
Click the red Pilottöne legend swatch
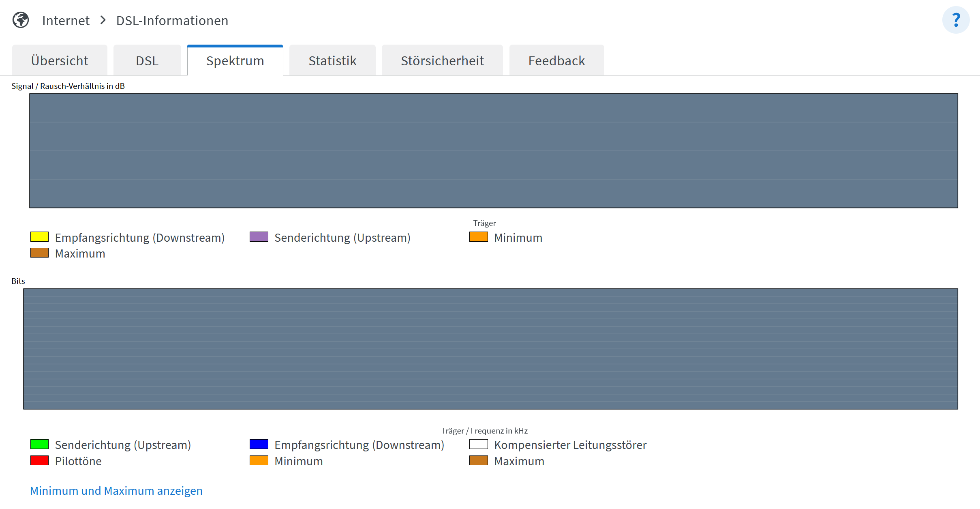pyautogui.click(x=39, y=460)
